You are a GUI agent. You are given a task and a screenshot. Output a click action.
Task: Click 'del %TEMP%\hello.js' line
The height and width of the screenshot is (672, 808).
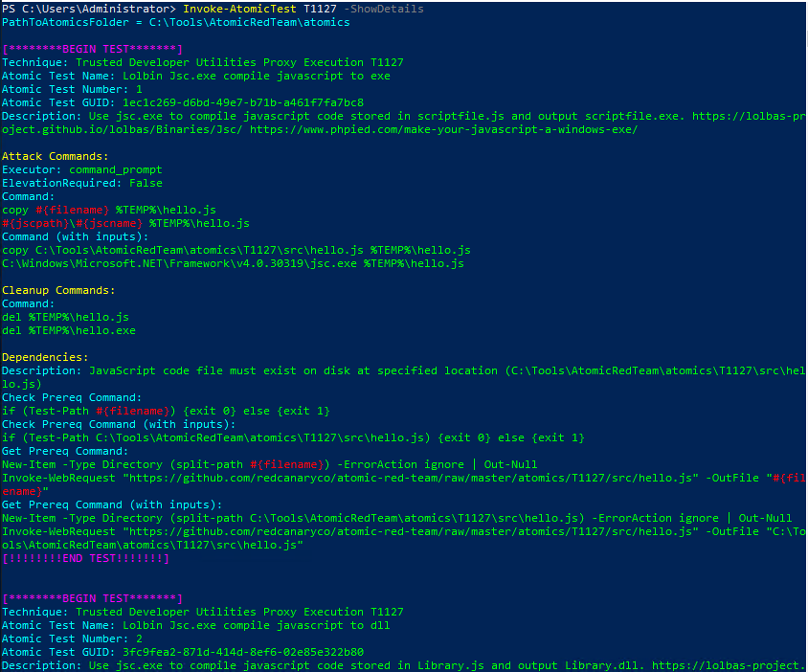click(x=65, y=317)
